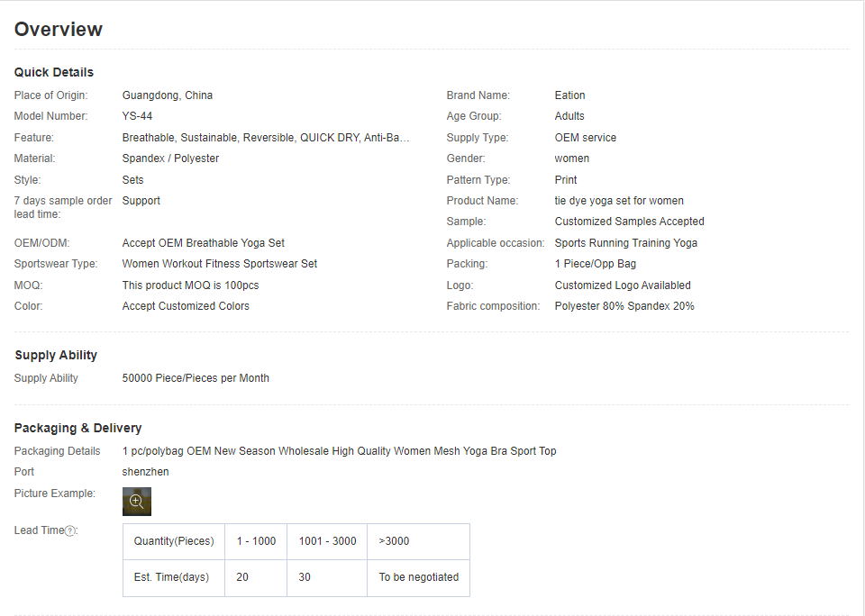Select the 'Est. Time(days)' row label cell

pos(174,578)
